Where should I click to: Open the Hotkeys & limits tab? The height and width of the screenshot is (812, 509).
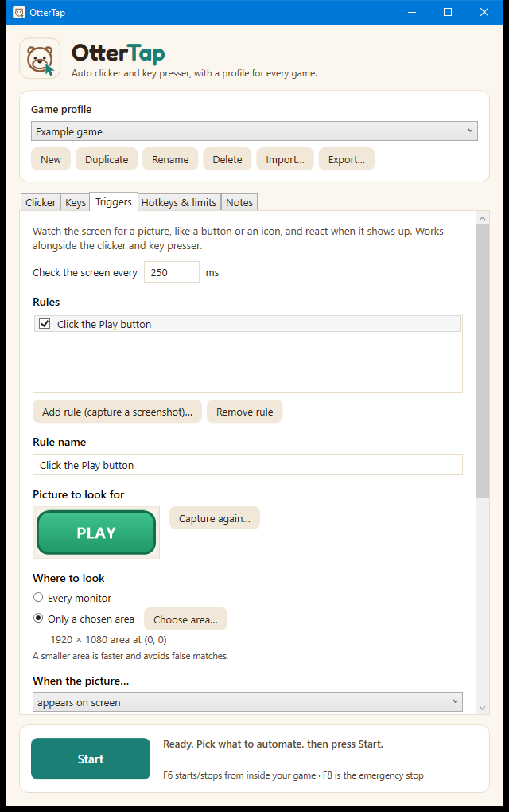point(179,202)
